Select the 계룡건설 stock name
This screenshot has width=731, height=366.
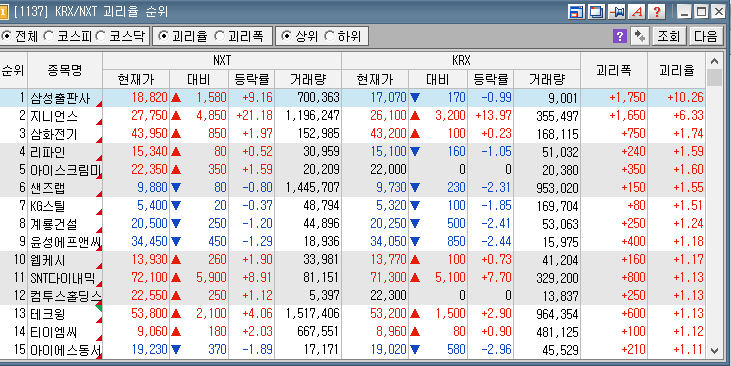54,224
